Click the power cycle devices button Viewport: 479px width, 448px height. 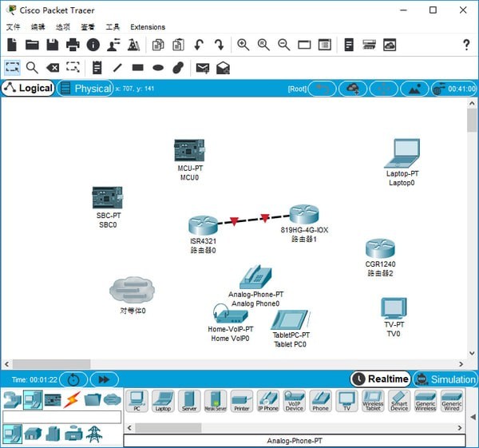pos(73,379)
